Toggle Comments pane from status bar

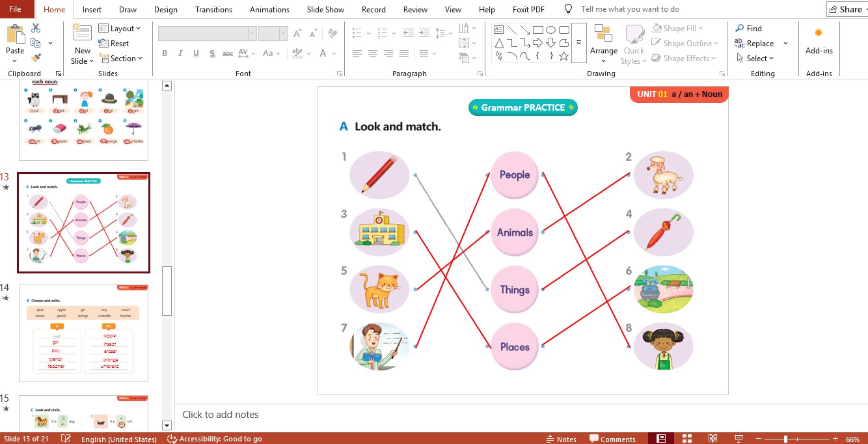tap(612, 439)
